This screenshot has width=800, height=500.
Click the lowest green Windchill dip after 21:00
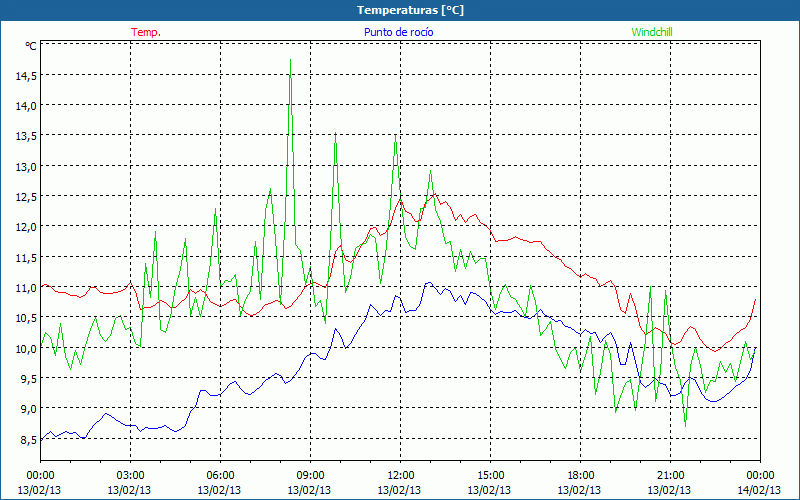(685, 426)
